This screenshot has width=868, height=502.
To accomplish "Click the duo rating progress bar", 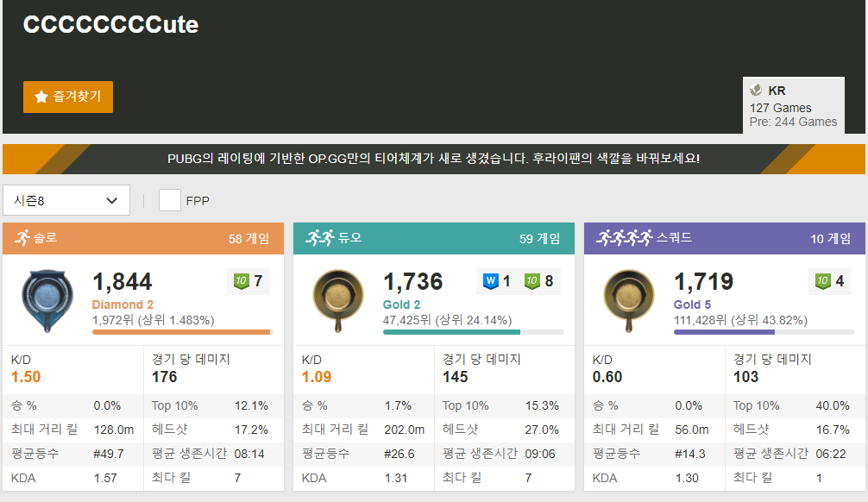I will coord(474,332).
